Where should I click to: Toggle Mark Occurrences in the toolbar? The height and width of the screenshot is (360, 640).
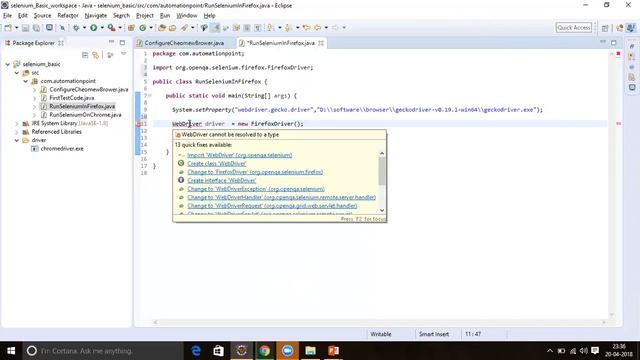(215, 28)
